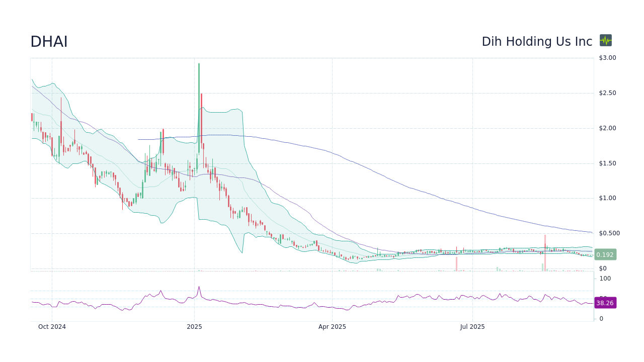Click the green 0.192 current price tag

pyautogui.click(x=605, y=254)
